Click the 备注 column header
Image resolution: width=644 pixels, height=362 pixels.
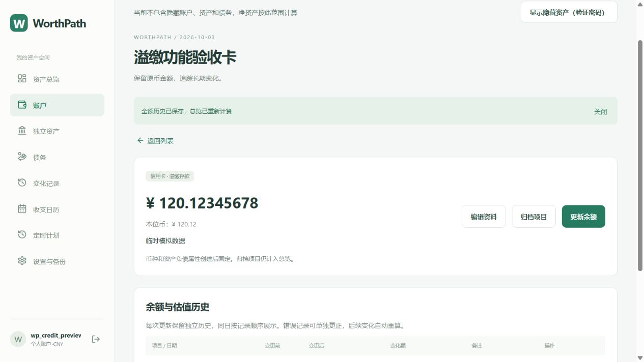tap(477, 346)
